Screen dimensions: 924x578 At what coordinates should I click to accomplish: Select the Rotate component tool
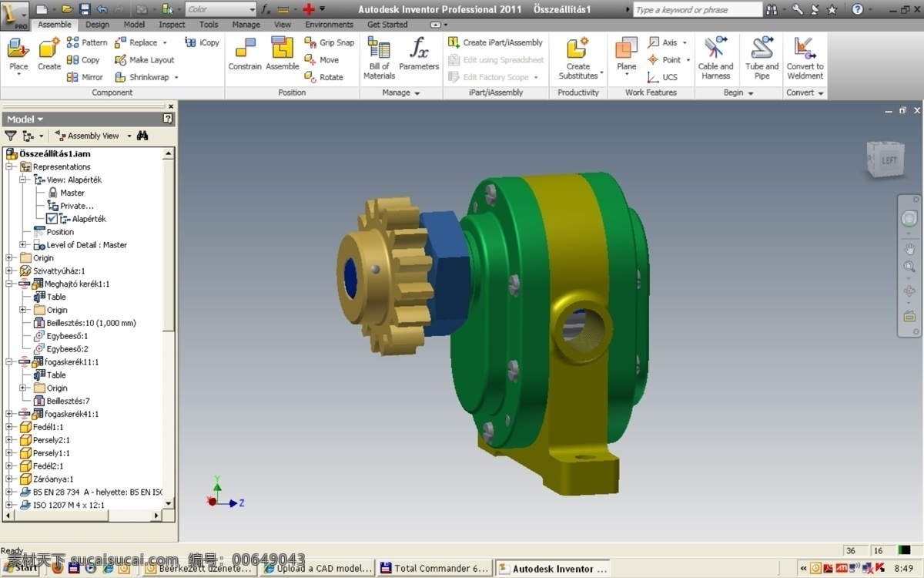pyautogui.click(x=324, y=77)
